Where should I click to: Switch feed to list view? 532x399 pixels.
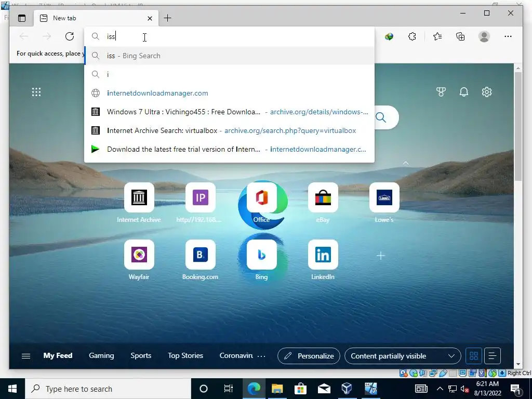(x=493, y=356)
